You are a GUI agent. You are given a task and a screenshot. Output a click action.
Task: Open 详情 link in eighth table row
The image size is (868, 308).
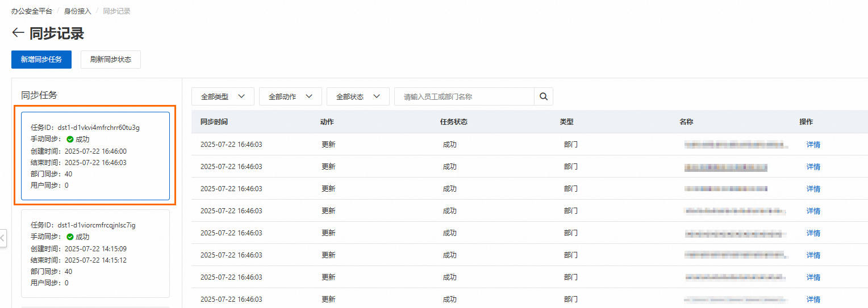click(813, 299)
